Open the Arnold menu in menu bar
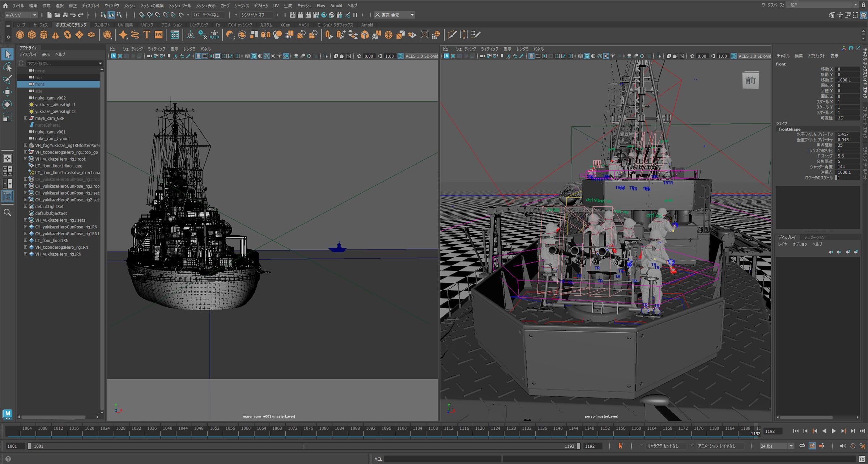 point(336,5)
